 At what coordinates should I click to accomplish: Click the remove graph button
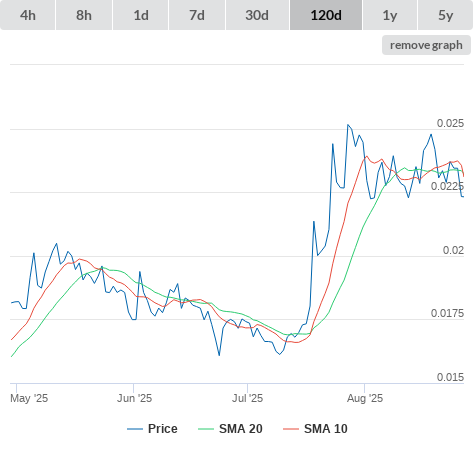[x=426, y=45]
